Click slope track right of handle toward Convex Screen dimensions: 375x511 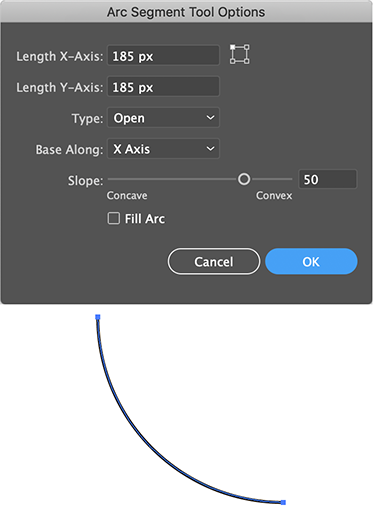(x=272, y=179)
